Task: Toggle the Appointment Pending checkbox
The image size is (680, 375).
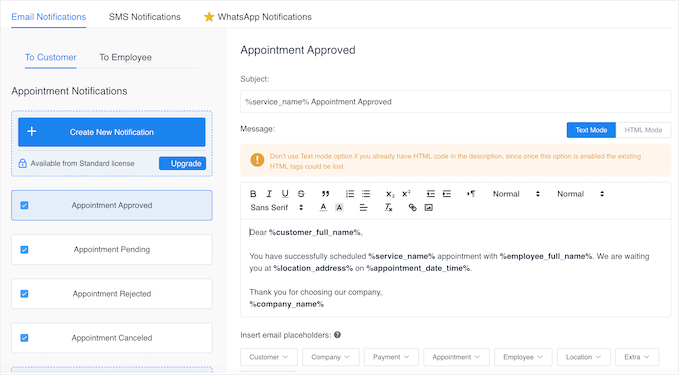Action: point(24,249)
